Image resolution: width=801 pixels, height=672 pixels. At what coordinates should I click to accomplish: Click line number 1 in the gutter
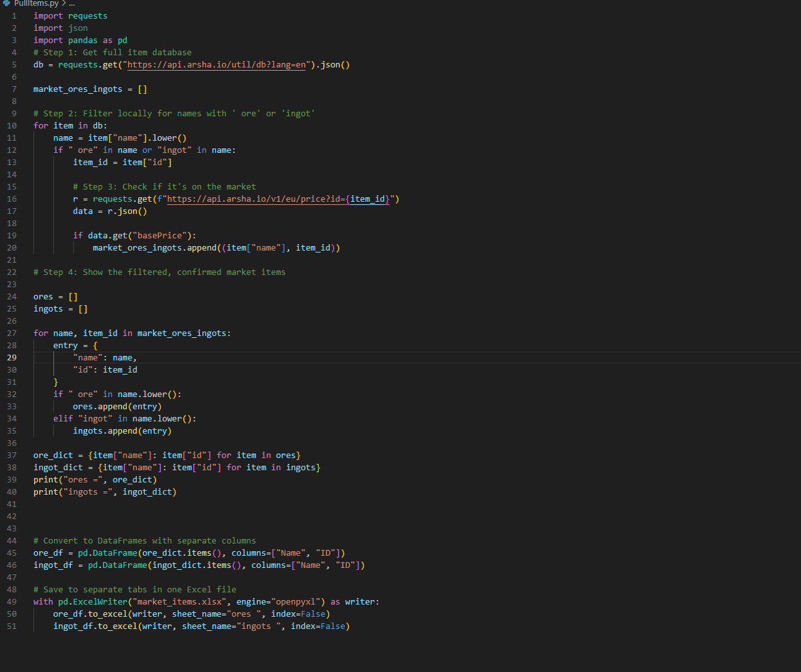tap(14, 16)
